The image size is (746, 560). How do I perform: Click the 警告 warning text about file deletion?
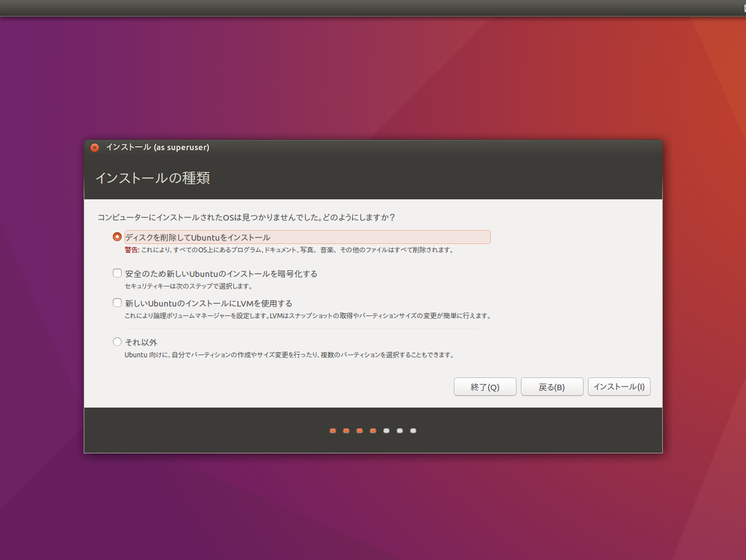pyautogui.click(x=289, y=250)
